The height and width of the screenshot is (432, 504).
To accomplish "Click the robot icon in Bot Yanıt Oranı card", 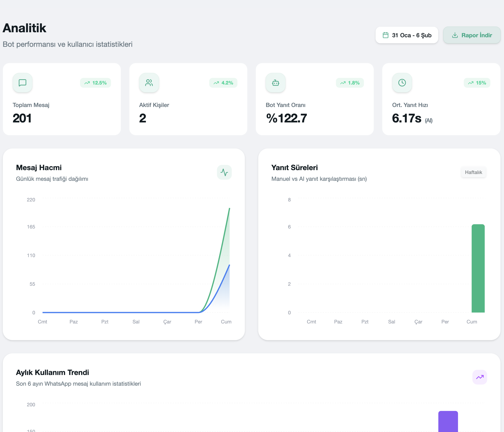I will coord(275,83).
